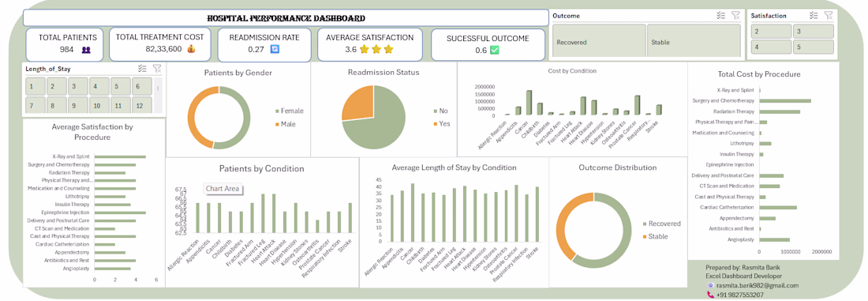
Task: Select the Total Treatment Cost KPI card
Action: click(159, 44)
